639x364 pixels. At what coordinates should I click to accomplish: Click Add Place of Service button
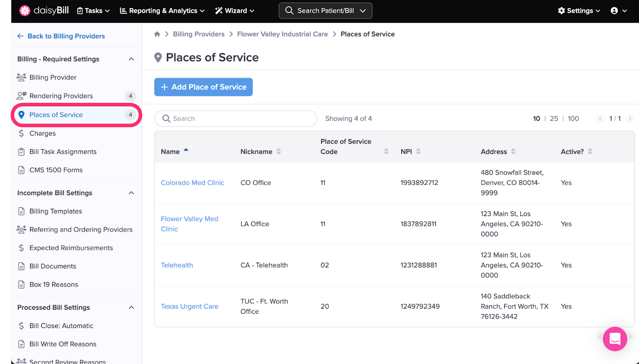point(203,87)
